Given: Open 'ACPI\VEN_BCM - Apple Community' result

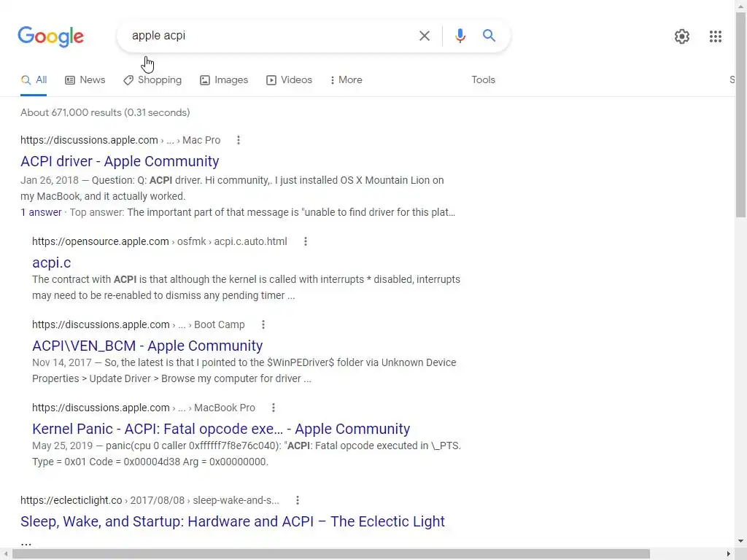Looking at the screenshot, I should pos(147,346).
